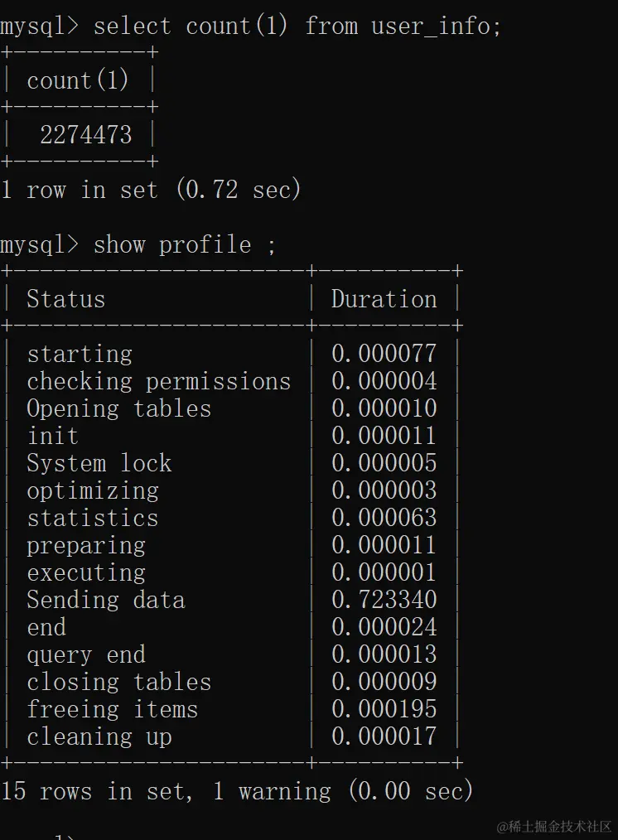Image resolution: width=618 pixels, height=840 pixels.
Task: Select the 'query end' status row
Action: (x=232, y=654)
